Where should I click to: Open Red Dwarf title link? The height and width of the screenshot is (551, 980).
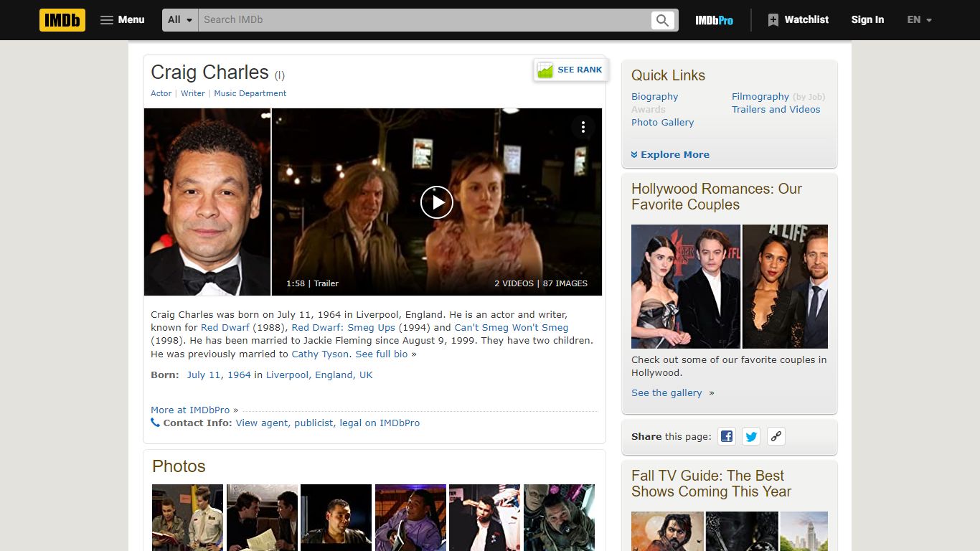coord(225,327)
